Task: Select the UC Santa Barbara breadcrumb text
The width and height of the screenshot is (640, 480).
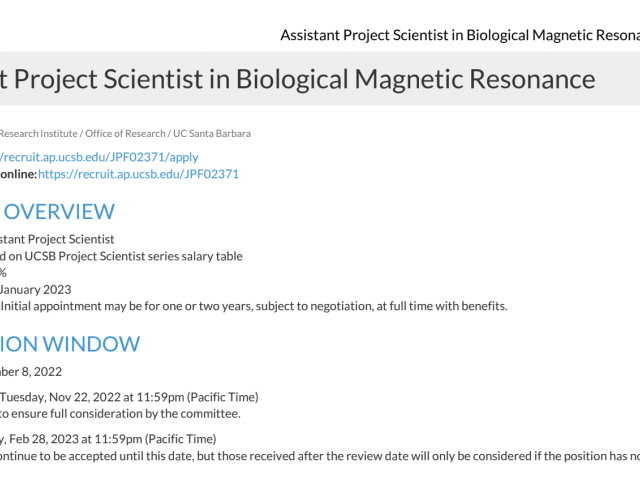Action: pyautogui.click(x=212, y=133)
